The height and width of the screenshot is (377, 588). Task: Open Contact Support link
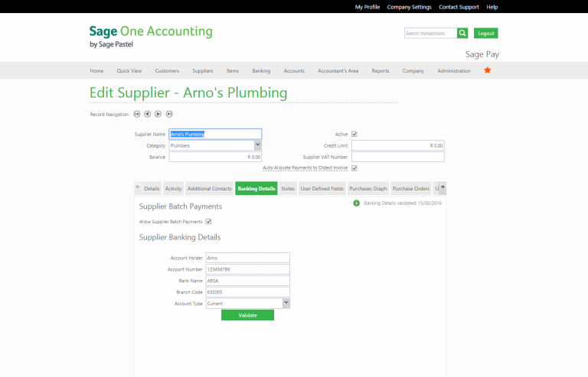point(459,7)
